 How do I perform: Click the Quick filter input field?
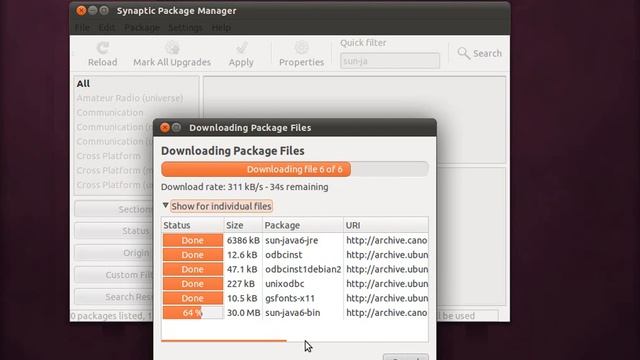point(390,61)
